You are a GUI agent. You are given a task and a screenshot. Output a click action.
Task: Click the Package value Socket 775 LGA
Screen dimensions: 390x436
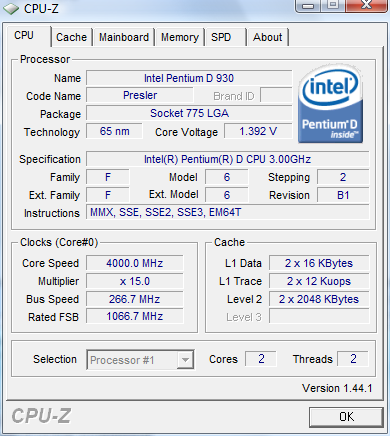[189, 113]
